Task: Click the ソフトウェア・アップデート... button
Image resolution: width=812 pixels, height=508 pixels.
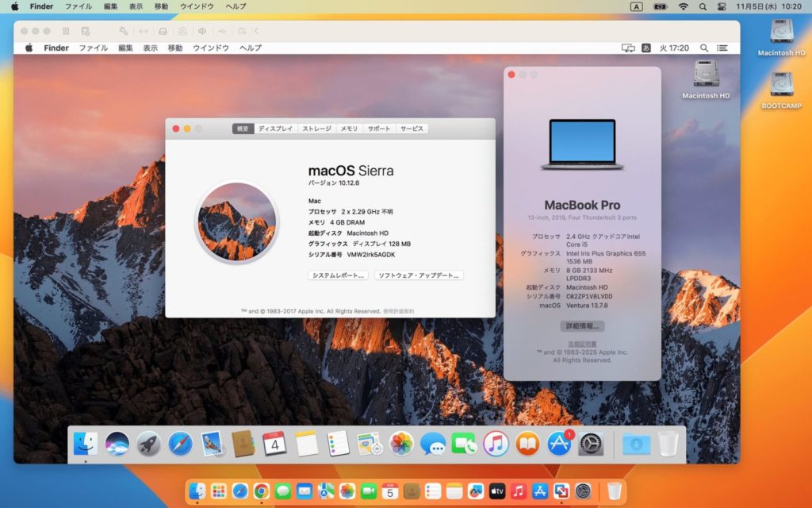Action: 419,275
